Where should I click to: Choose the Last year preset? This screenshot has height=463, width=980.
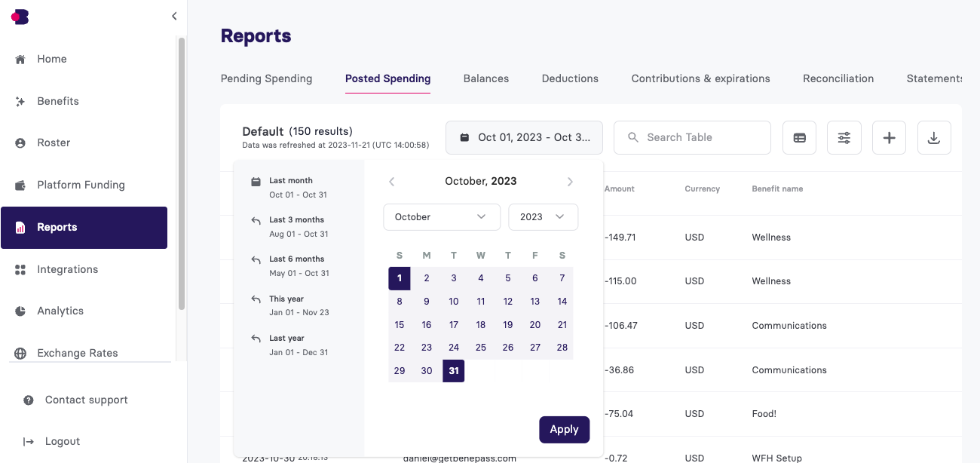pos(299,345)
